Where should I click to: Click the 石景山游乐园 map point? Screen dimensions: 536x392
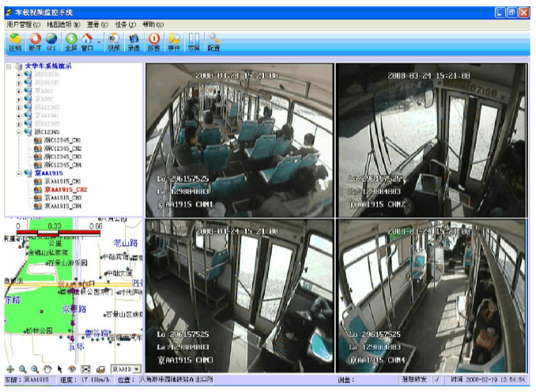(67, 263)
